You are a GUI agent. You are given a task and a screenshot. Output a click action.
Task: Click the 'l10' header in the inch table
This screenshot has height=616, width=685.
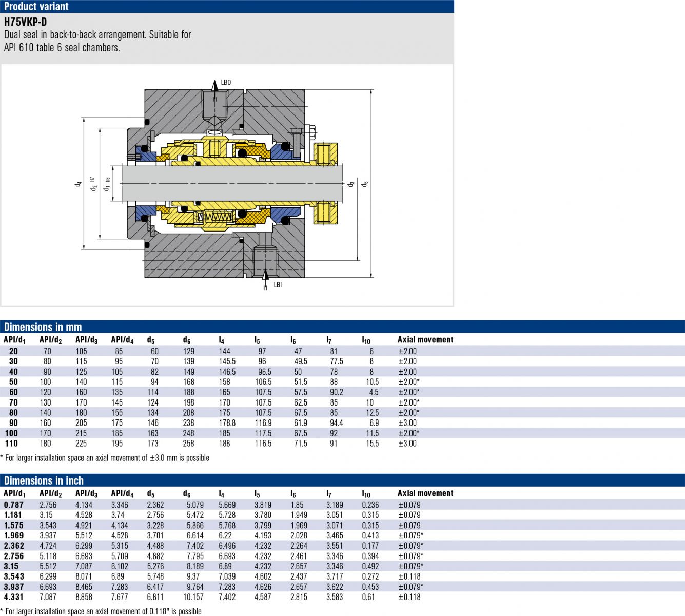[366, 493]
